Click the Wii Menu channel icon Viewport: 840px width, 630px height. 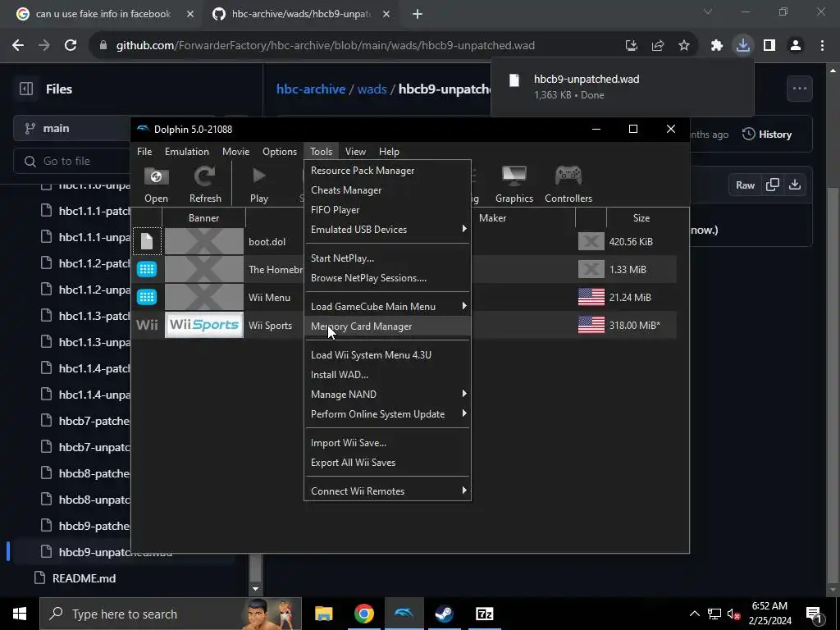[147, 297]
